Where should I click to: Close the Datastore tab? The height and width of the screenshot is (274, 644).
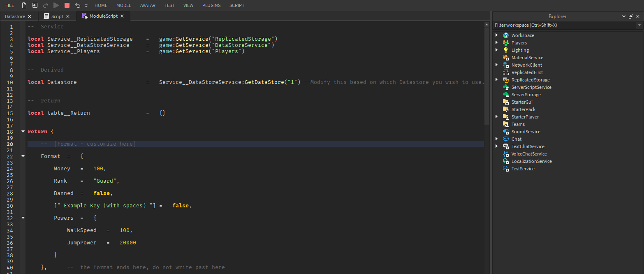pyautogui.click(x=30, y=16)
